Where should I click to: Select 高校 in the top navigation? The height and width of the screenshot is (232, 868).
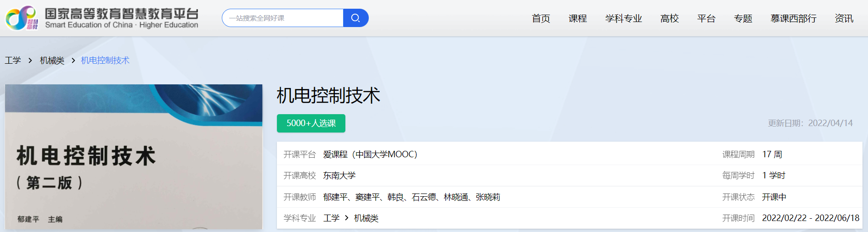669,18
